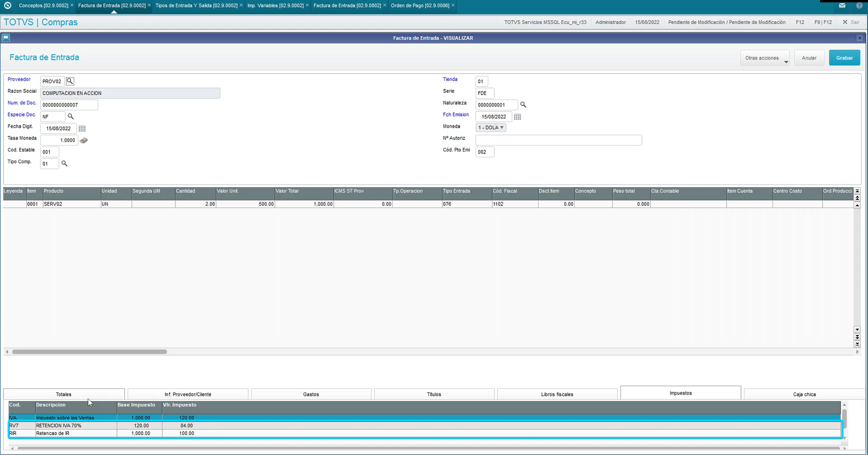Open the Moneda dropdown showing 1 - DOLA

490,127
